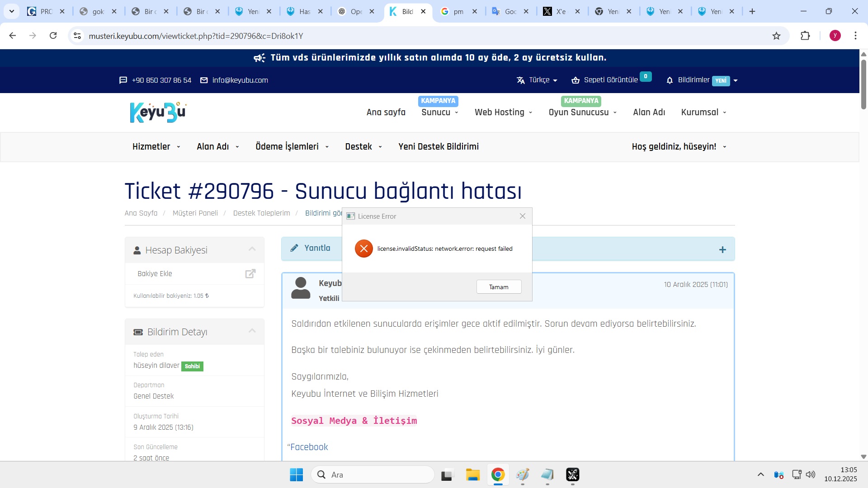Click the Task View taskbar icon

point(447,474)
